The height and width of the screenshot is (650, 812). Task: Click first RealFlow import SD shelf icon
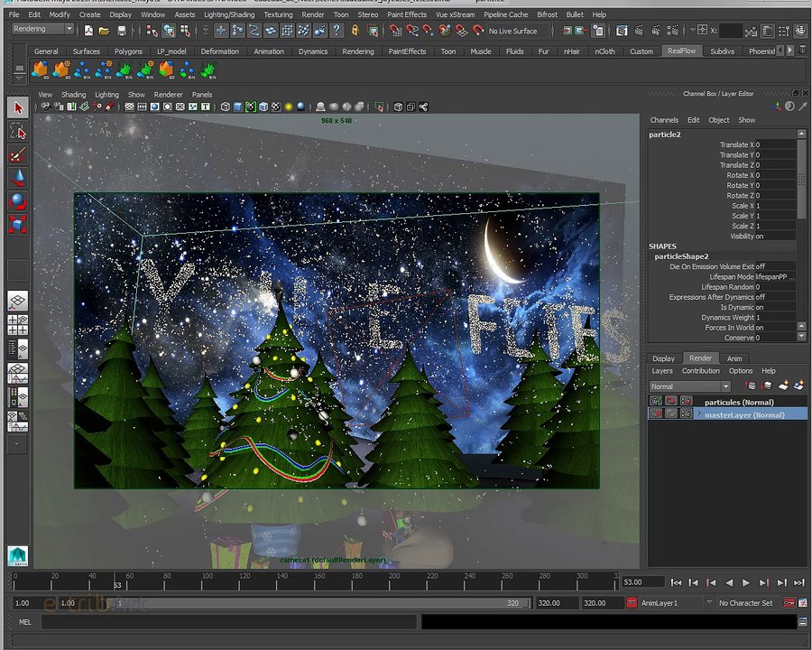point(40,70)
